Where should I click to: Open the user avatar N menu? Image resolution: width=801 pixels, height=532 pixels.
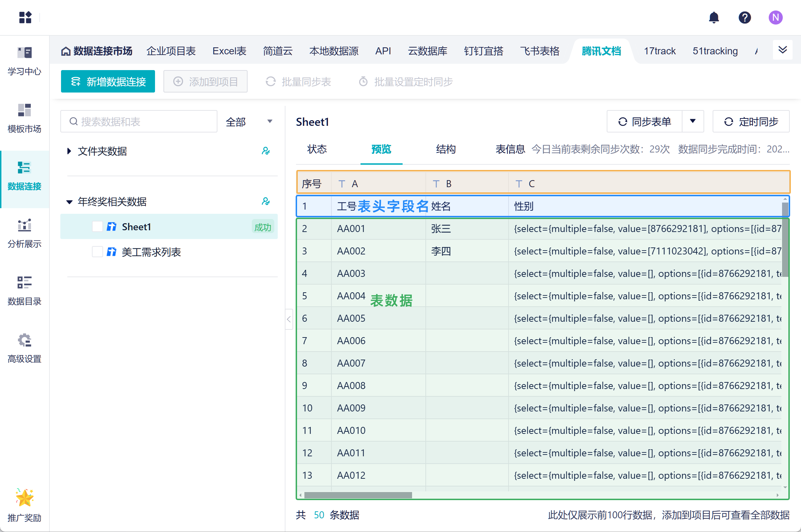[775, 18]
